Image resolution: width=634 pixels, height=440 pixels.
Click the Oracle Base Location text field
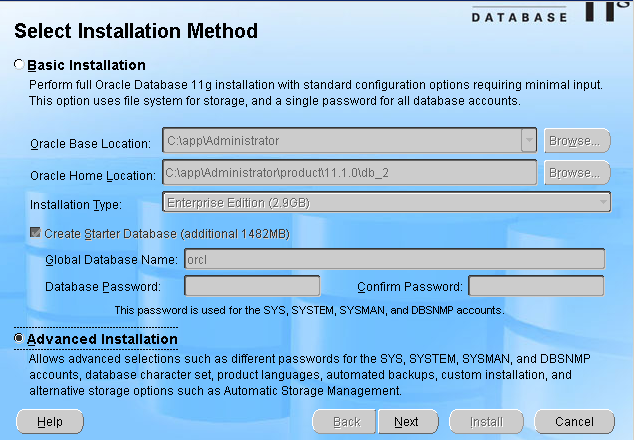342,140
